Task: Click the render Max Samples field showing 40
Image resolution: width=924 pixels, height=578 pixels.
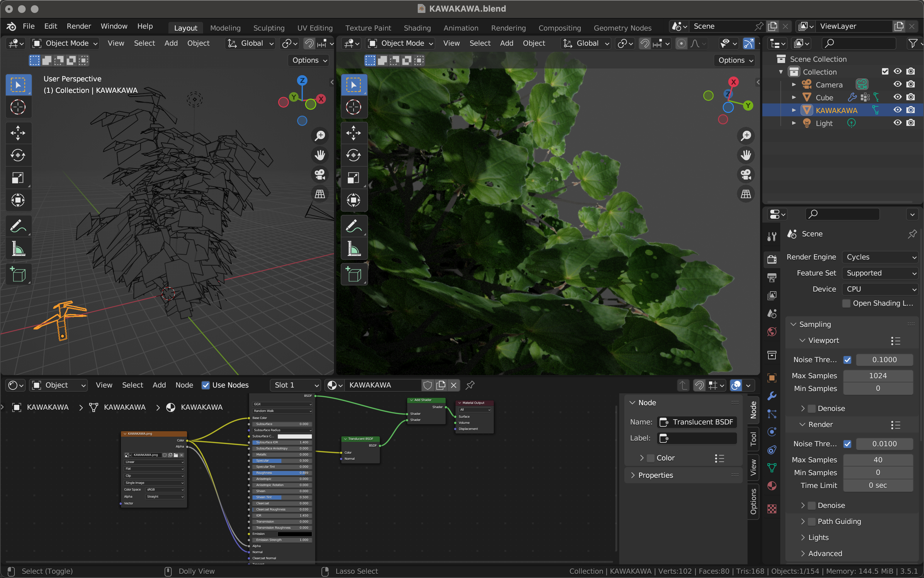Action: [x=877, y=460]
